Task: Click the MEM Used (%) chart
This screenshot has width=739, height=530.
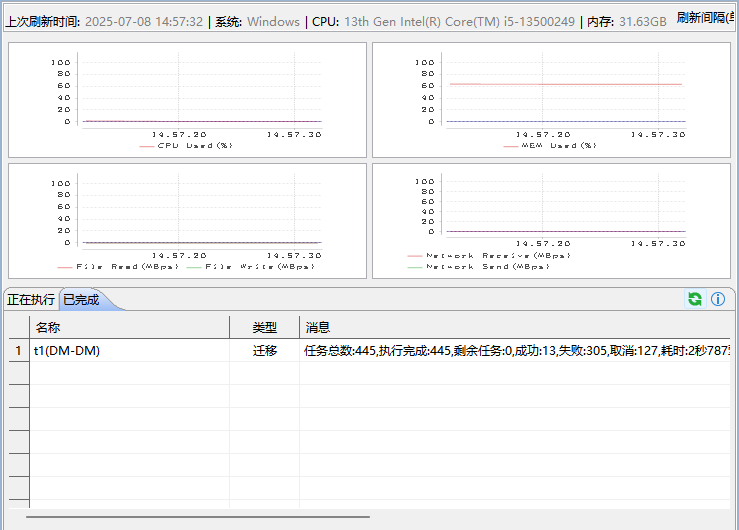Action: [x=550, y=100]
